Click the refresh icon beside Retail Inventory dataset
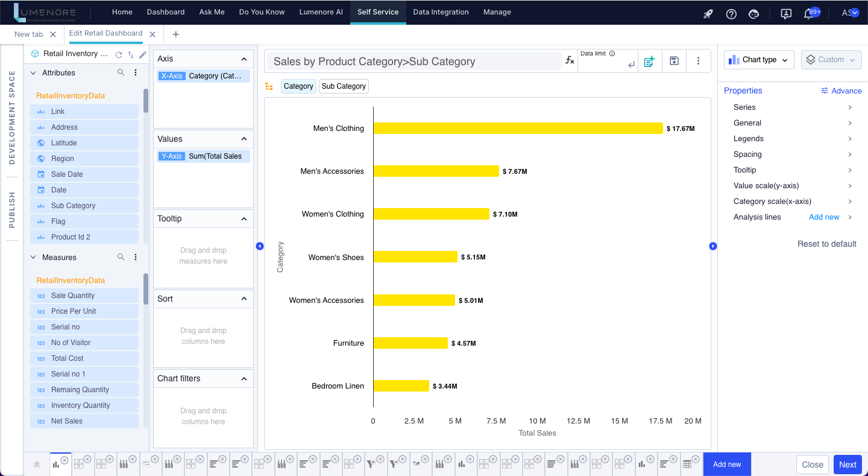868x476 pixels. coord(119,54)
